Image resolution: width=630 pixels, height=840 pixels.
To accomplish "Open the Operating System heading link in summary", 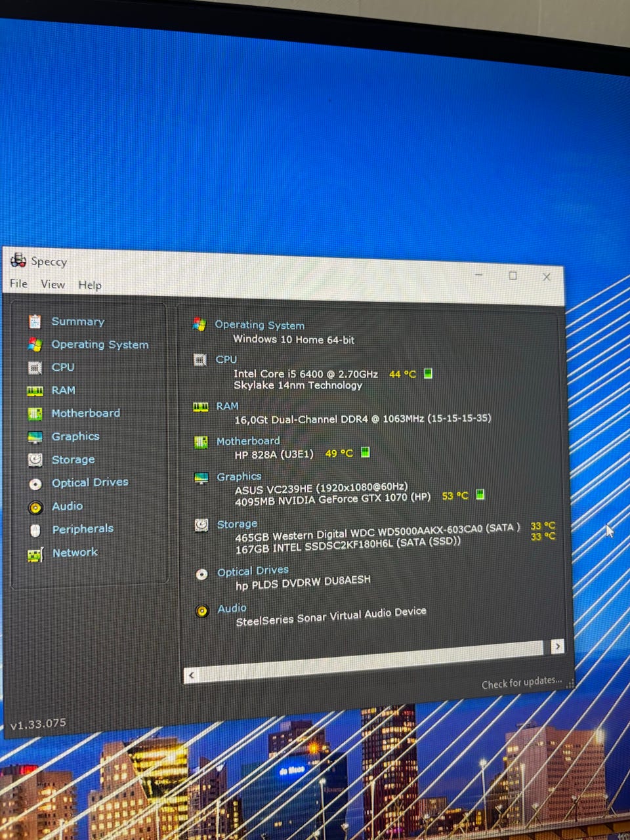I will [x=259, y=325].
